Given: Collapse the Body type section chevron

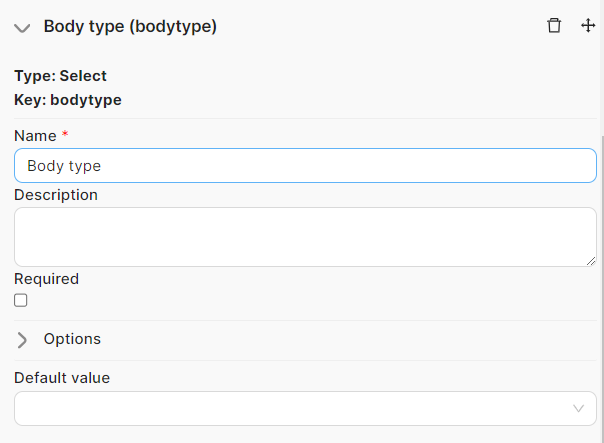Looking at the screenshot, I should click(22, 28).
